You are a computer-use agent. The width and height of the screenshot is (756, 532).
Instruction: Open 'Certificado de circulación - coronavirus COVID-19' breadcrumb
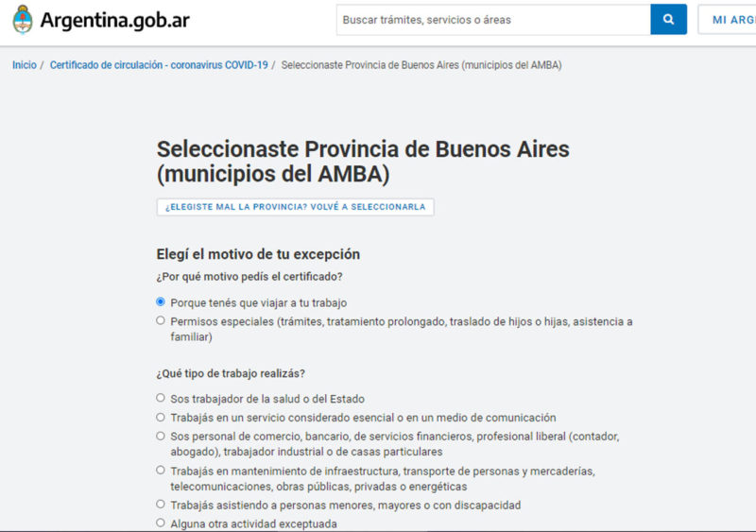pos(159,65)
